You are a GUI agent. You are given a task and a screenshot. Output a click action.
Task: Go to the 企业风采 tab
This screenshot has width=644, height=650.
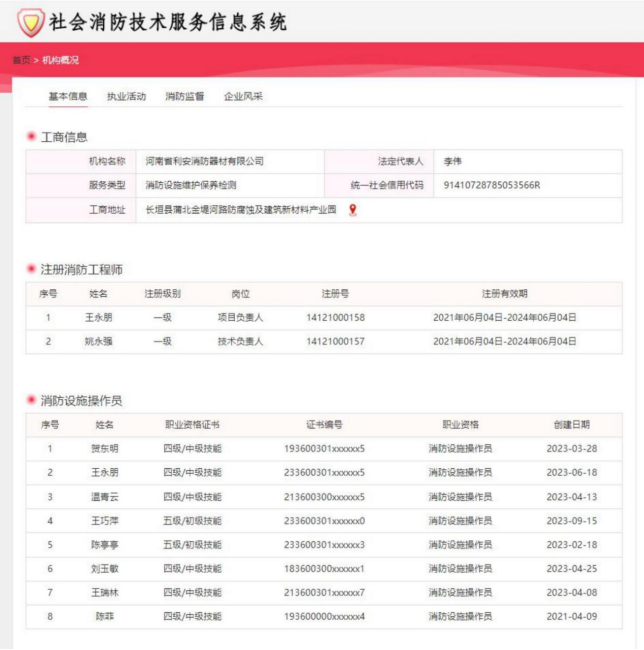point(243,97)
